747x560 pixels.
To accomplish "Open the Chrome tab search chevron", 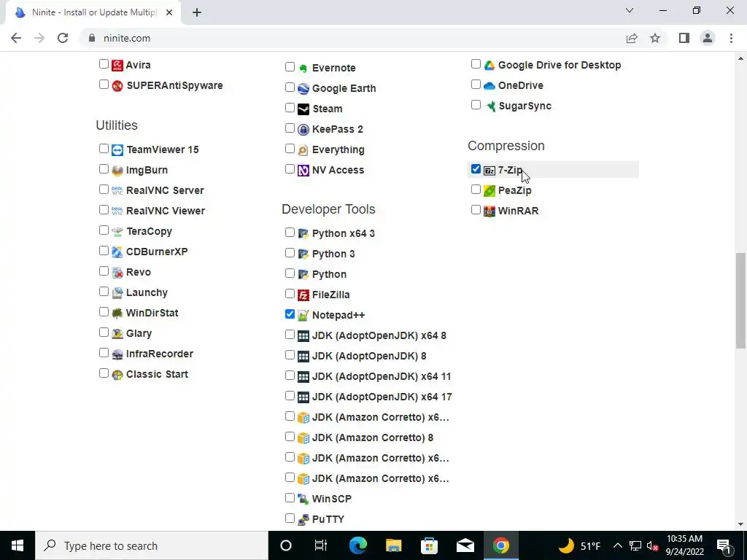I will point(630,10).
